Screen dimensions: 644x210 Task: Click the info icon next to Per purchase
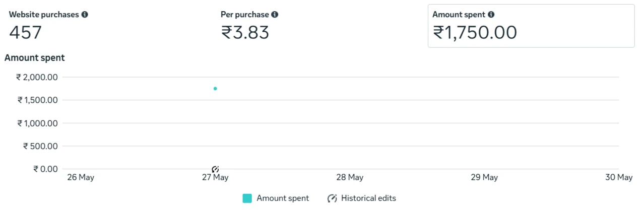click(x=275, y=15)
